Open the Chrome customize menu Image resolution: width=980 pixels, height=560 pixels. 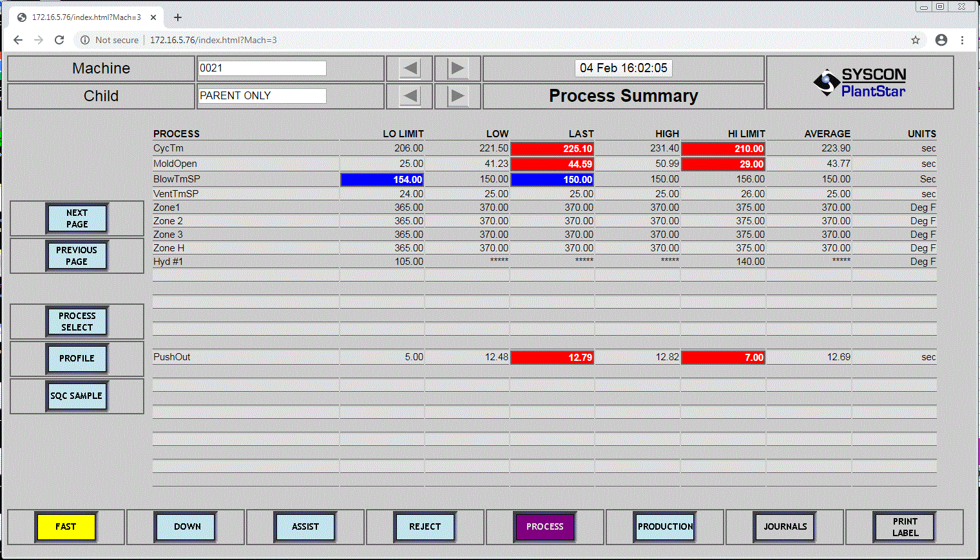click(x=963, y=39)
